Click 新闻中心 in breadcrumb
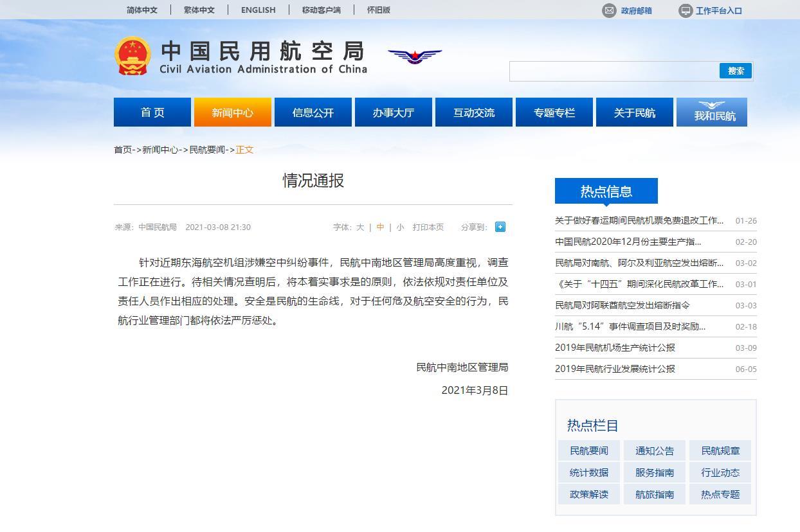800x532 pixels. click(x=160, y=150)
